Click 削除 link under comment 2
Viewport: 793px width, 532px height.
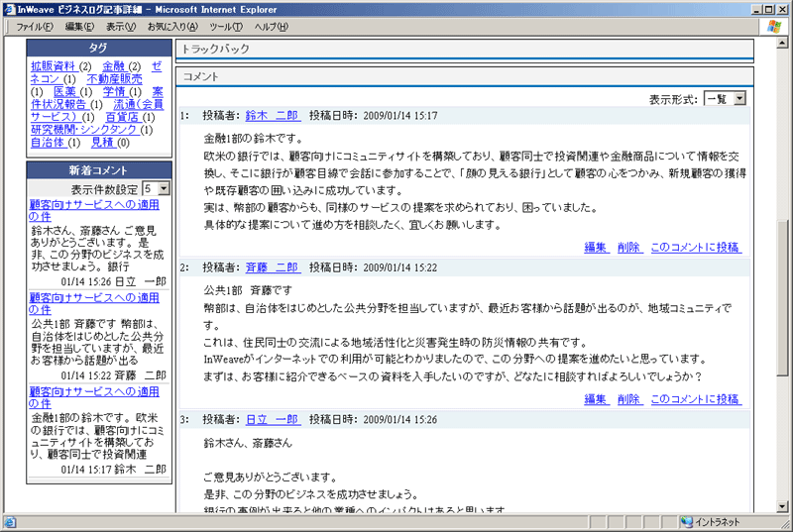coord(627,399)
